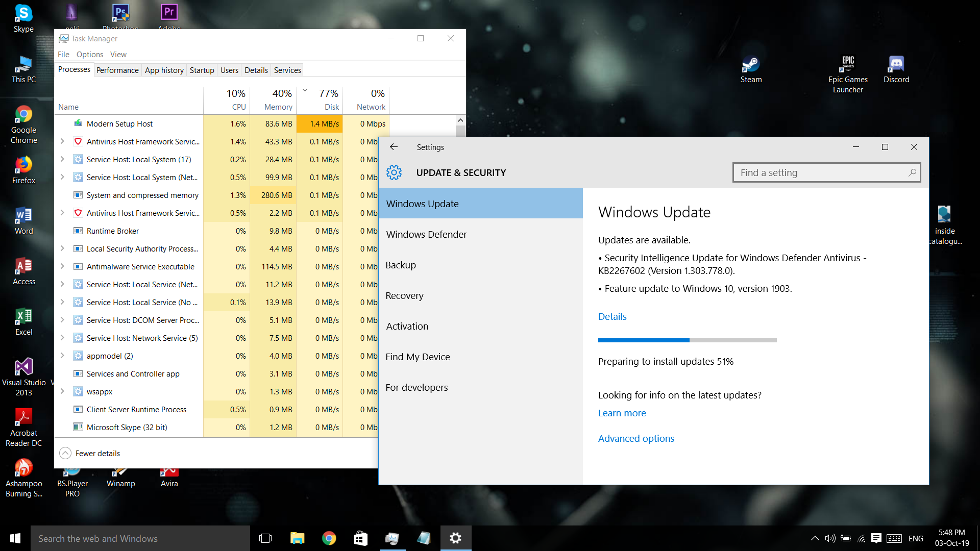The image size is (980, 551).
Task: Open Task View on taskbar
Action: pos(265,538)
